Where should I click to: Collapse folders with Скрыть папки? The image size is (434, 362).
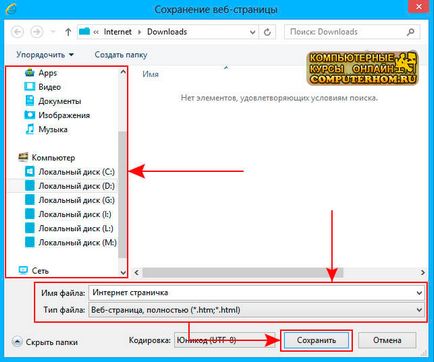click(x=45, y=342)
